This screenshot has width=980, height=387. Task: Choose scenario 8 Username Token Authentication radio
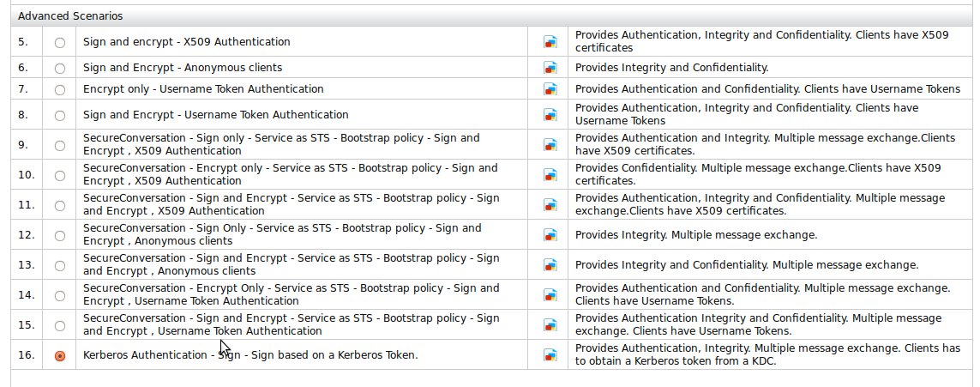59,115
